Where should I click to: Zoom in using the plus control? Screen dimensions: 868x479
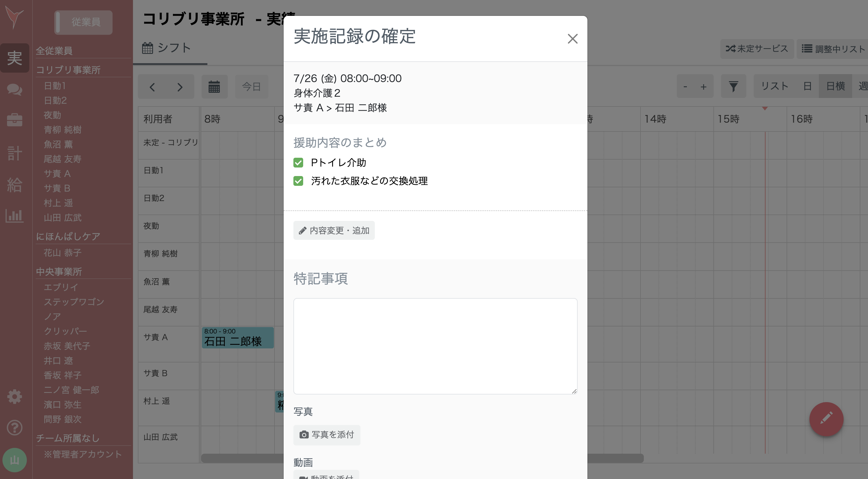704,86
